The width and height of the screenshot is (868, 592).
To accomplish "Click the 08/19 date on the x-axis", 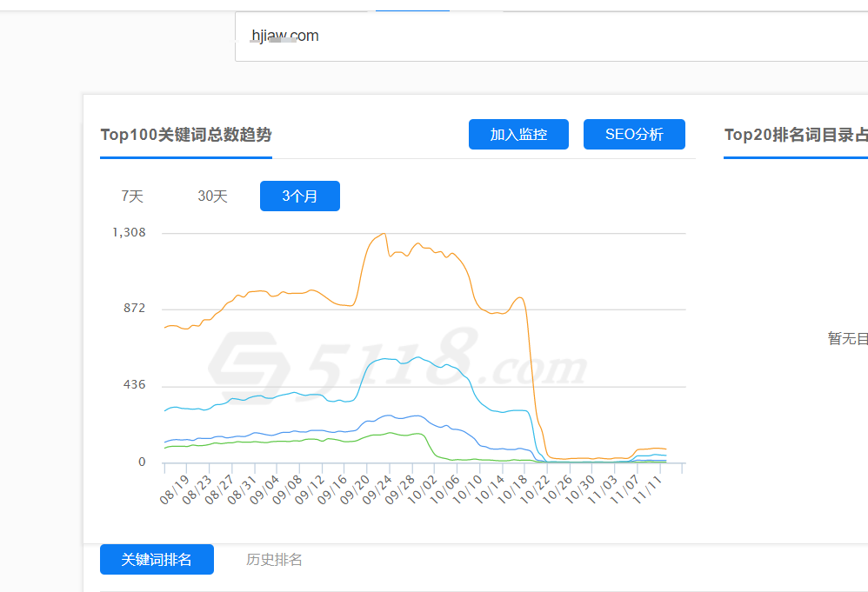I will (x=174, y=489).
